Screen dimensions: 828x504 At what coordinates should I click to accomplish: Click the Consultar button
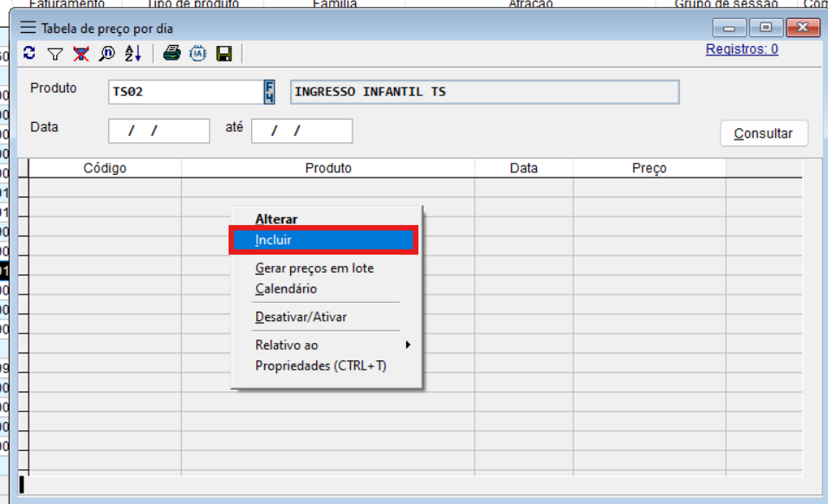pyautogui.click(x=764, y=133)
